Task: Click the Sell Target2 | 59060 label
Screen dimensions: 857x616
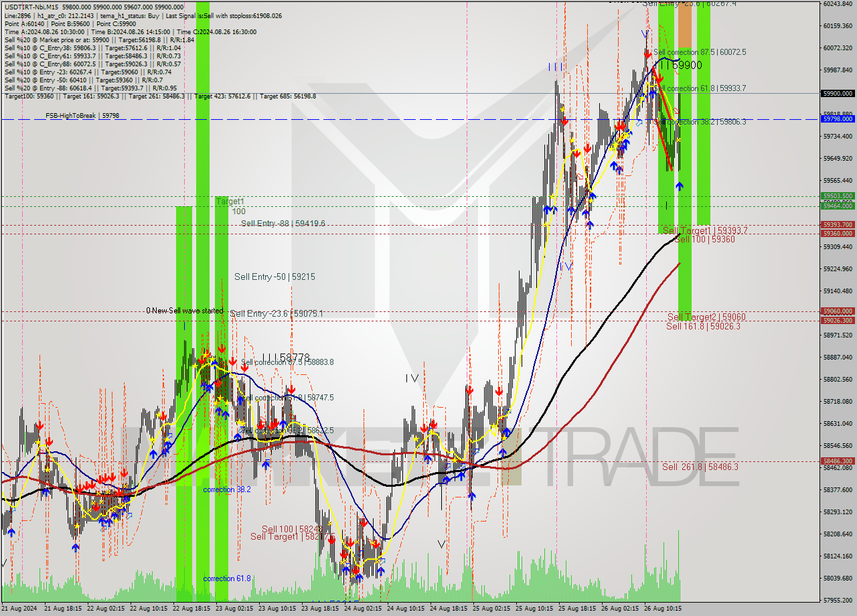Action: pyautogui.click(x=706, y=317)
